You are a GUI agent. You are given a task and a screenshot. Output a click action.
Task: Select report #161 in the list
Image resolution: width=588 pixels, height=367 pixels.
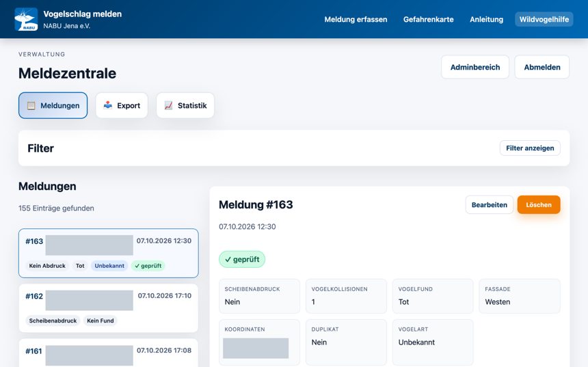pyautogui.click(x=109, y=353)
